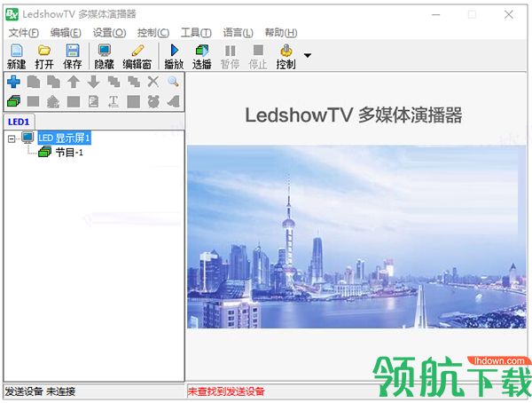
Task: Stop playback with the 停止 button
Action: (x=258, y=57)
